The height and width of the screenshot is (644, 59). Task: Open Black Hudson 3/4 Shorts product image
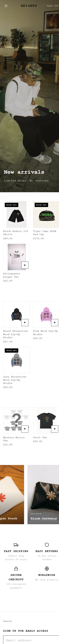pyautogui.click(x=17, y=215)
